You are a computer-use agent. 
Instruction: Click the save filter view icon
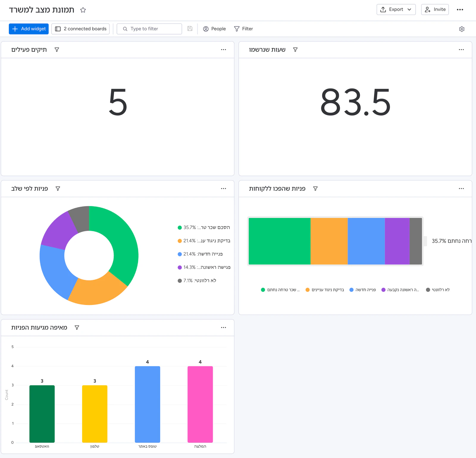coord(190,29)
